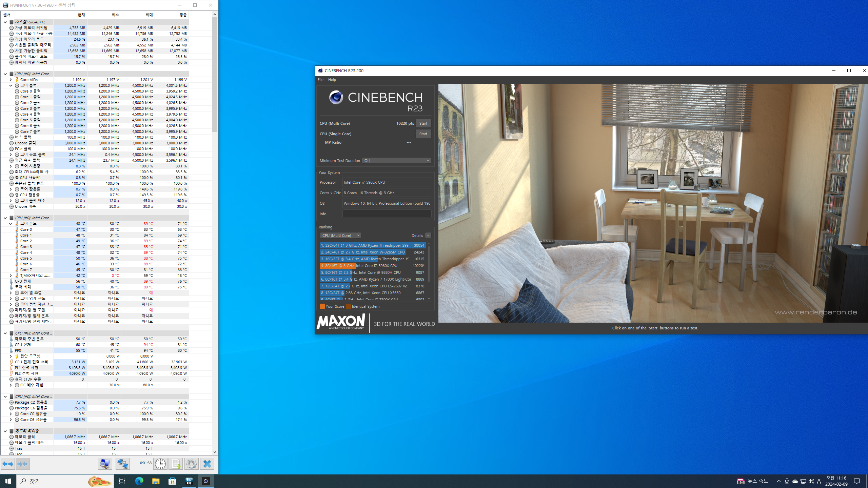Expand the Core VIDs tree node
This screenshot has height=488, width=868.
tap(11, 80)
